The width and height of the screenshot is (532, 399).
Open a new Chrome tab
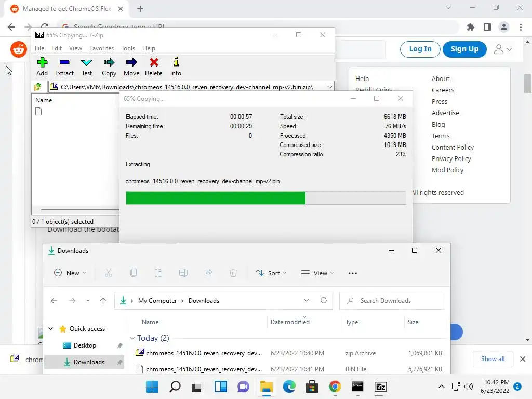point(140,9)
